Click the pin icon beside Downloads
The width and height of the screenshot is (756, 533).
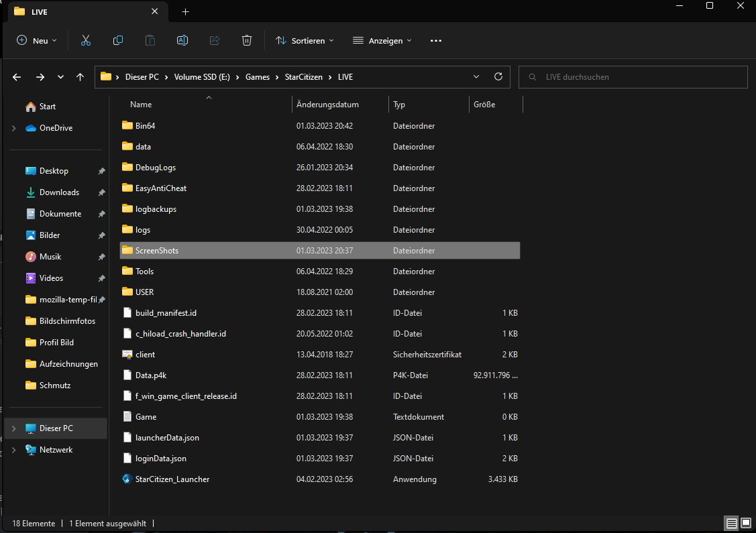click(x=101, y=192)
